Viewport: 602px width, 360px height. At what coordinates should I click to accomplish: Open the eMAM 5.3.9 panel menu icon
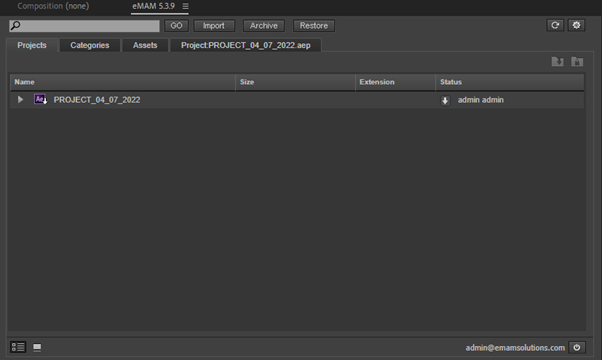tap(185, 6)
